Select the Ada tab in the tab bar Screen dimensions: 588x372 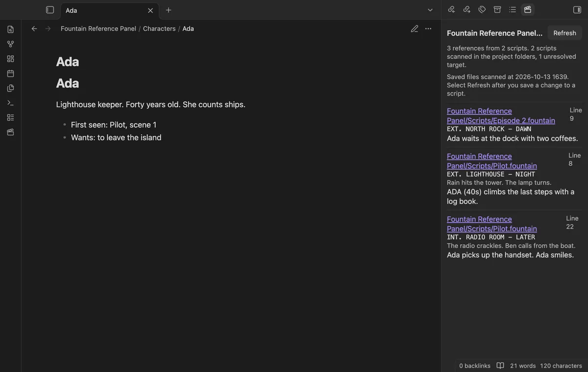tap(110, 10)
